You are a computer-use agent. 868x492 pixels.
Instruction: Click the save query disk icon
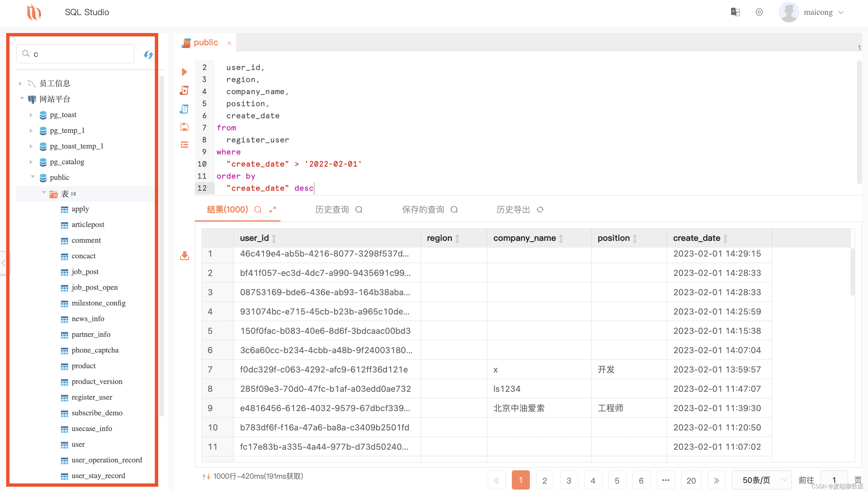point(184,127)
